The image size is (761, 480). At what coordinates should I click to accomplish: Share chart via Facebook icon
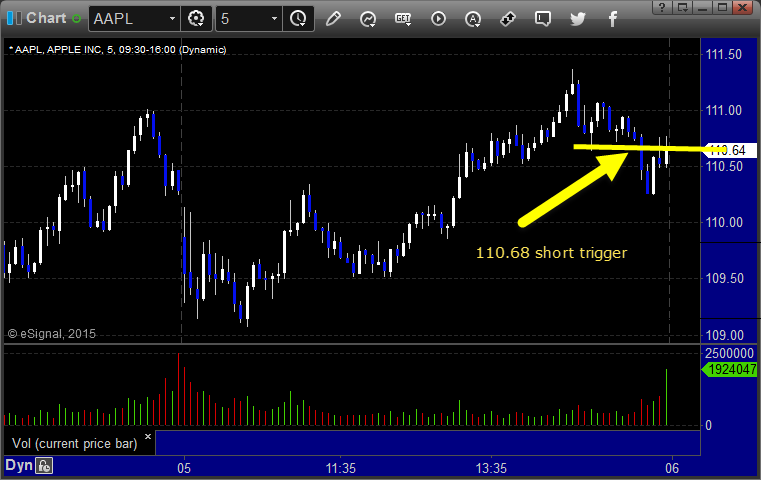[x=613, y=19]
